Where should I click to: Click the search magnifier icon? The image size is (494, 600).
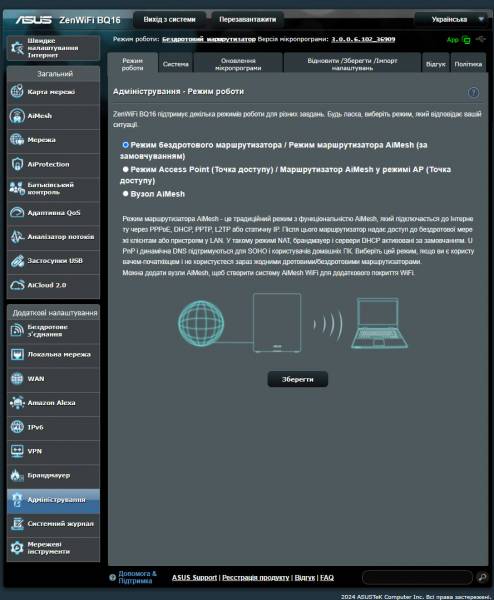(x=482, y=577)
